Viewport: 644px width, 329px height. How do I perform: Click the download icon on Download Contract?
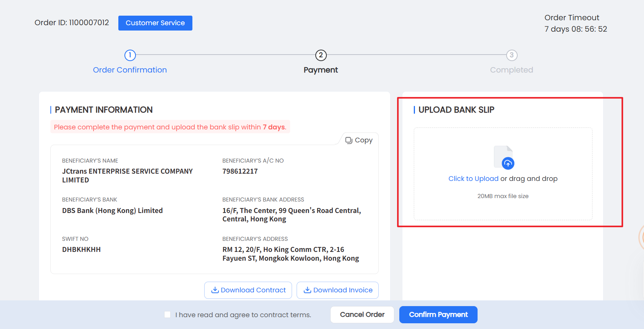coord(215,290)
